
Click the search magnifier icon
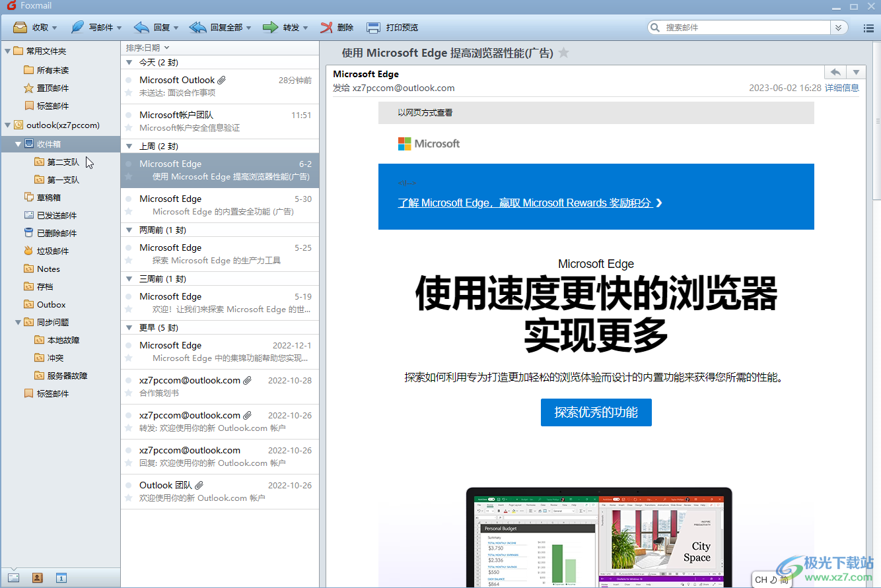pyautogui.click(x=655, y=28)
